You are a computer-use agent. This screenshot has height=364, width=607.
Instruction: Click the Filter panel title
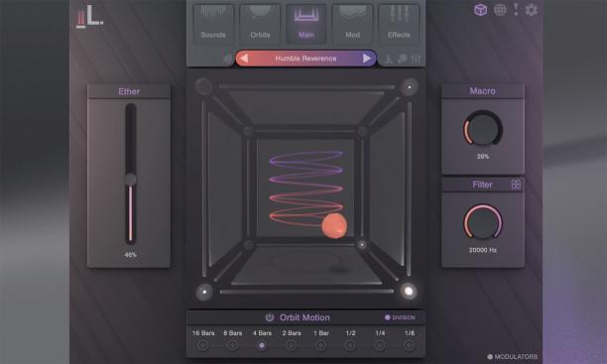[482, 184]
